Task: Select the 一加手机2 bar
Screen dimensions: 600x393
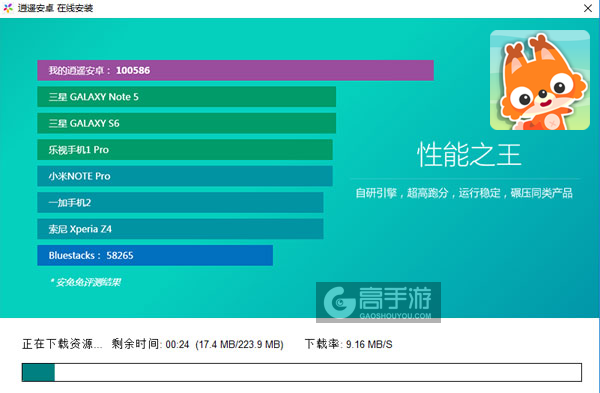Action: (180, 202)
